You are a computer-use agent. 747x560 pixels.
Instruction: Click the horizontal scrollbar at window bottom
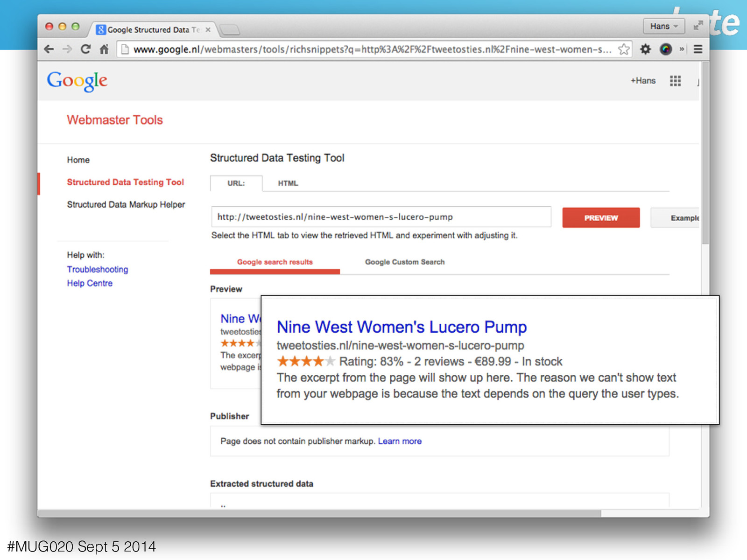tap(319, 513)
